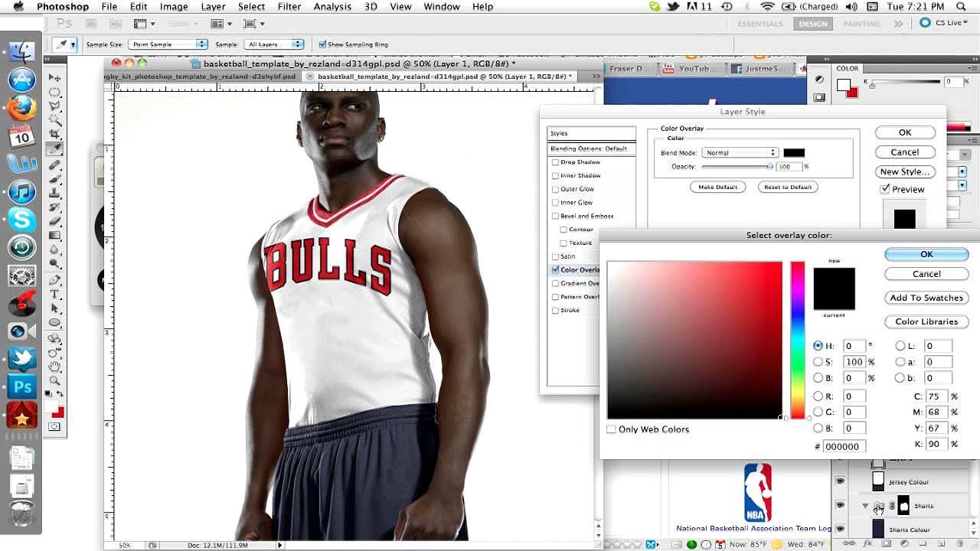Screen dimensions: 980x551
Task: Select the Eyedropper tool in toolbox
Action: click(55, 149)
